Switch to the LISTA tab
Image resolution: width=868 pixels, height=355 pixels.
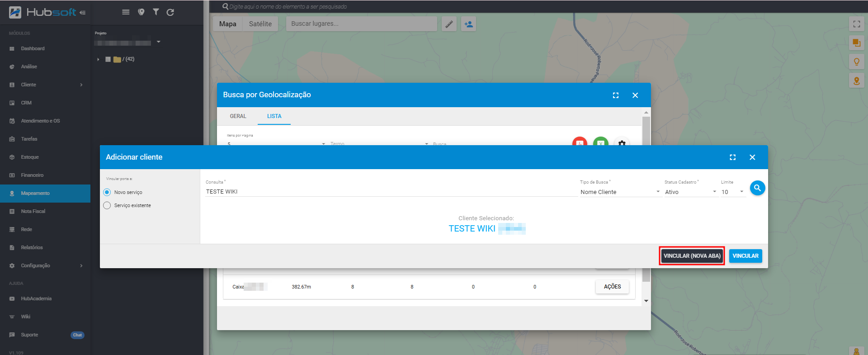[x=274, y=116]
